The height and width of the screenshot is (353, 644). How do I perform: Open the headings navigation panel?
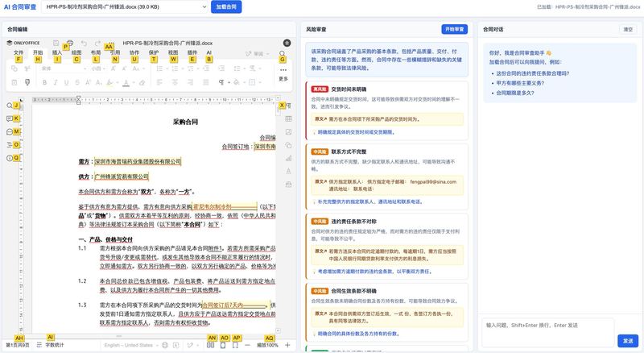(10, 145)
